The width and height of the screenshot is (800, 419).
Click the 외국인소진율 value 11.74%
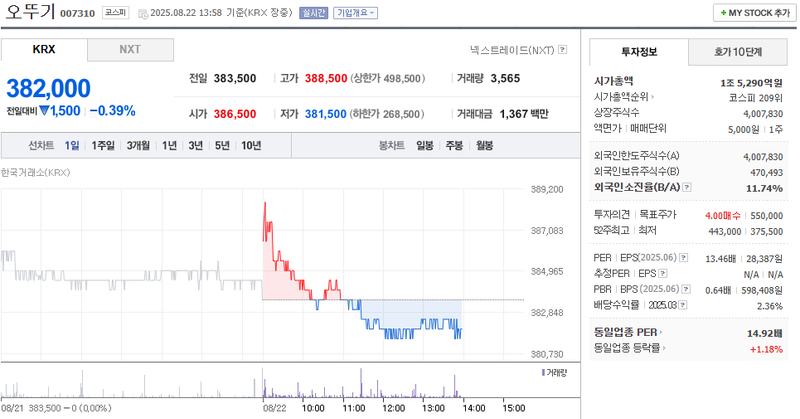pyautogui.click(x=764, y=188)
